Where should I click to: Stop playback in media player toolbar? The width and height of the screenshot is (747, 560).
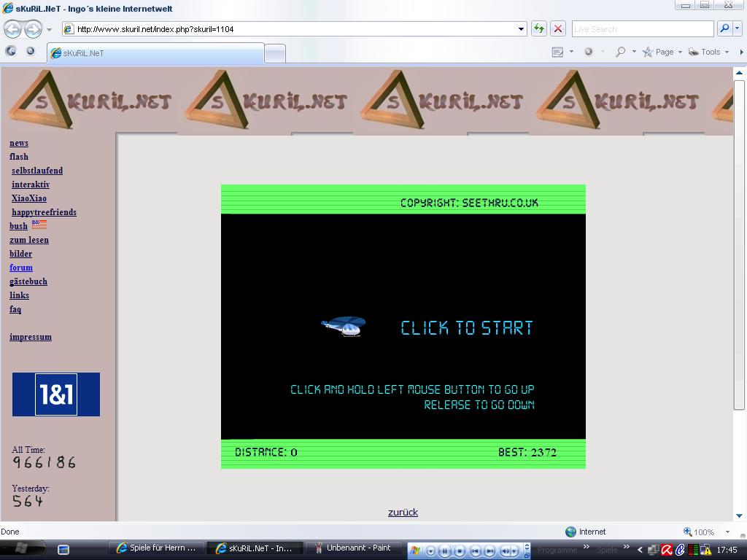coord(460,551)
